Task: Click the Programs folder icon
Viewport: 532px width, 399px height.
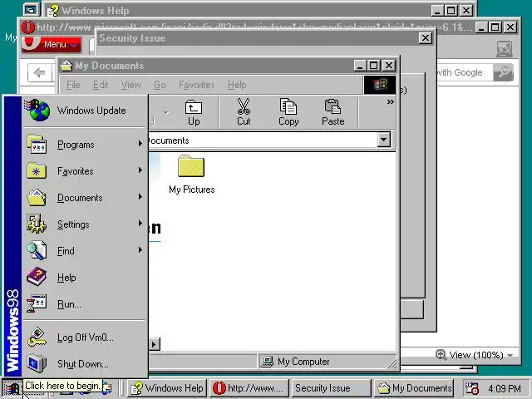Action: pyautogui.click(x=37, y=144)
